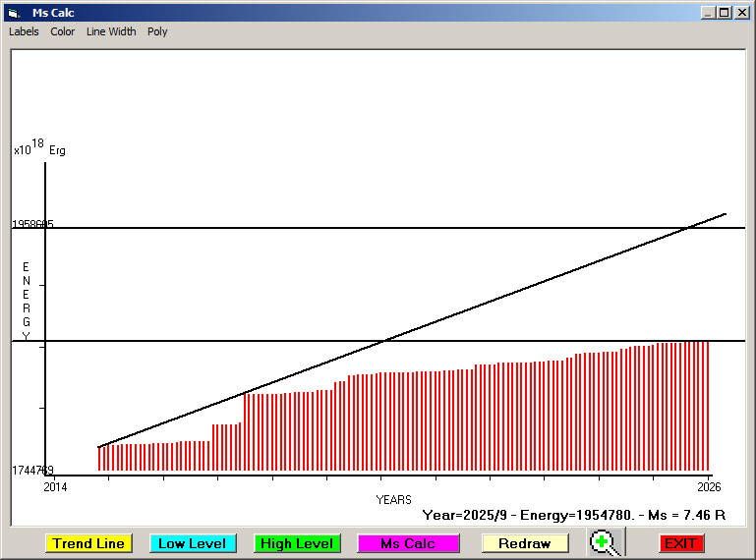The height and width of the screenshot is (560, 756).
Task: Hit the Redraw button
Action: point(525,543)
